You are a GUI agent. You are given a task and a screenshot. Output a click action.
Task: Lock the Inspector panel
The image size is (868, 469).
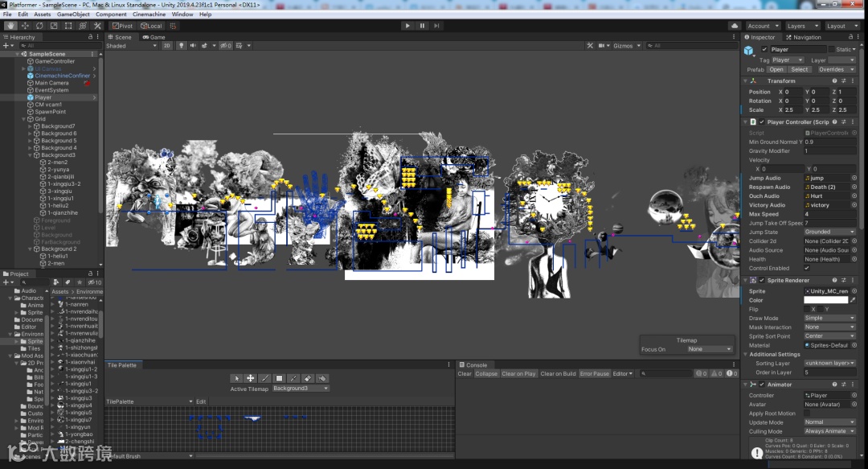[851, 37]
